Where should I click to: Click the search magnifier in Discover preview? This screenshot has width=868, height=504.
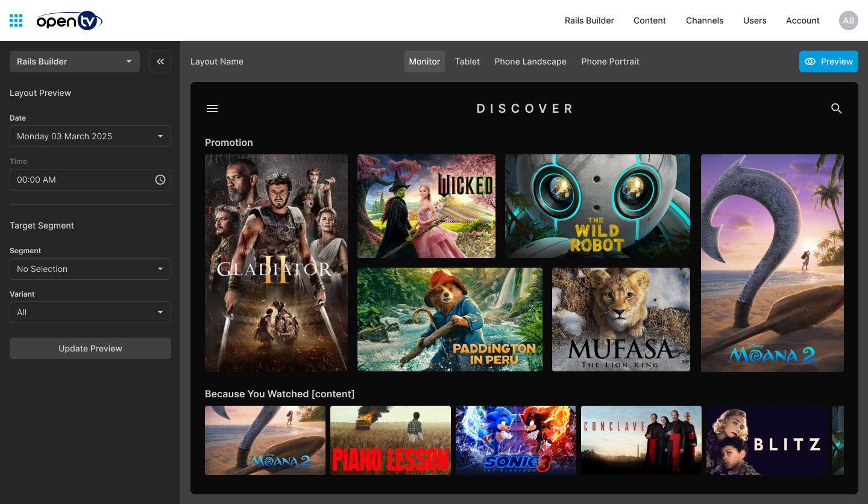tap(836, 109)
